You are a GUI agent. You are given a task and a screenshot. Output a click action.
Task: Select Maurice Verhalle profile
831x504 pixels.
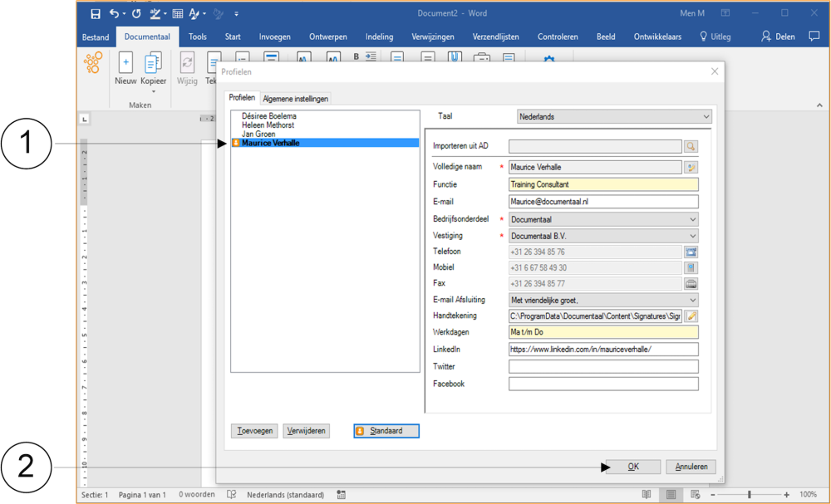coord(326,143)
